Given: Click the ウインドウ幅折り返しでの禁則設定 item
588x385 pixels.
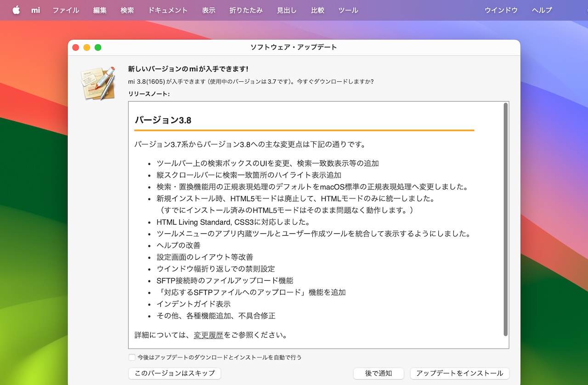Looking at the screenshot, I should pos(216,269).
